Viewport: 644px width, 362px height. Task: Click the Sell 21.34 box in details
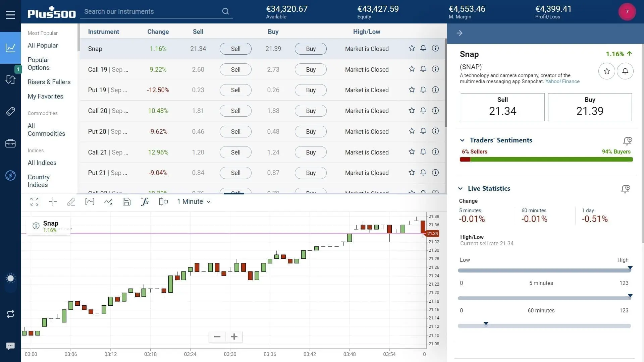point(502,107)
